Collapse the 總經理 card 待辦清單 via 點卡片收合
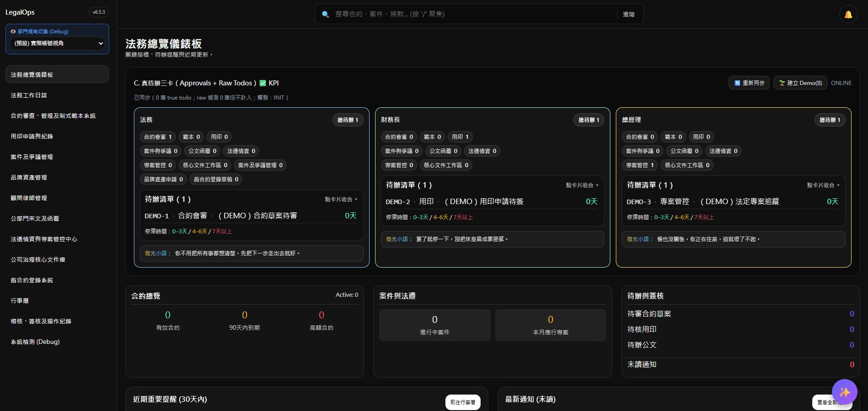This screenshot has height=411, width=868. point(823,185)
